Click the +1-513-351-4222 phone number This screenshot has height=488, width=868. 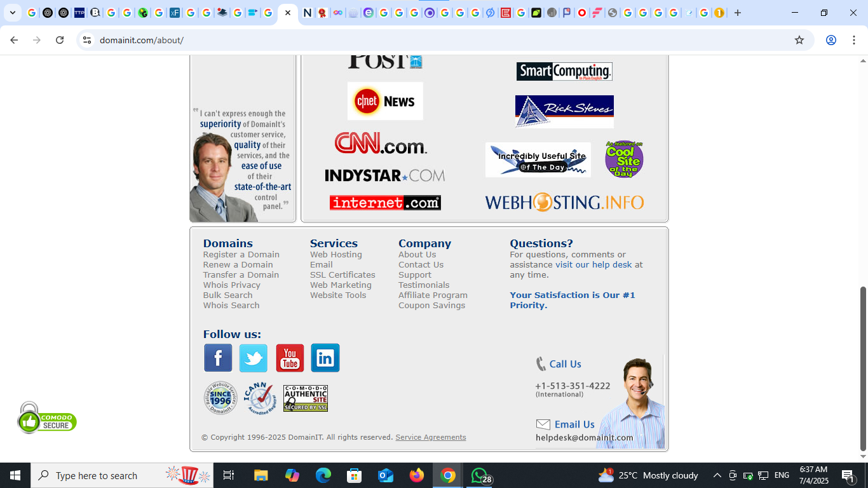pos(573,386)
